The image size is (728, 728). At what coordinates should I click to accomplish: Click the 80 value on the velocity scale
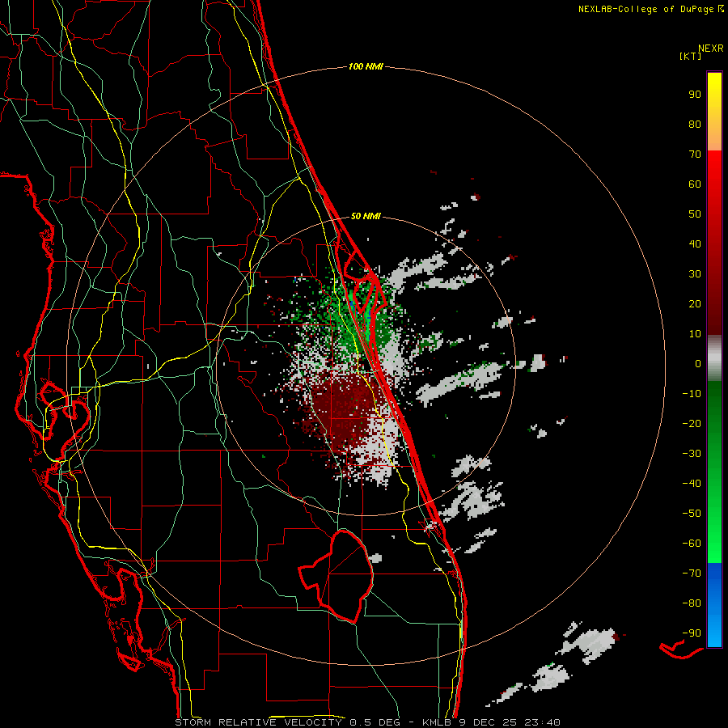click(695, 124)
